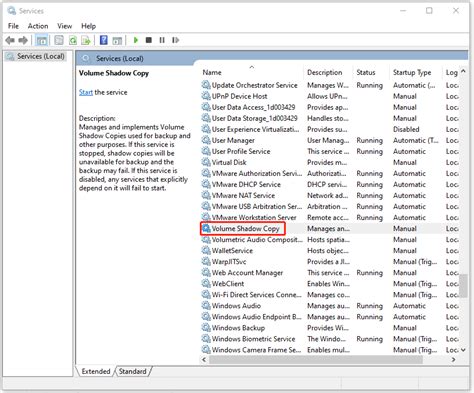Select the WebClient gear icon

pos(206,284)
